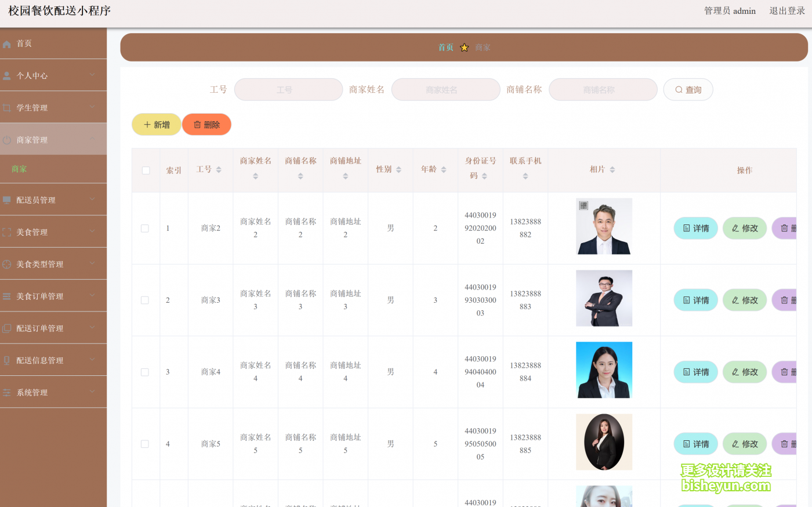
Task: Click the oval photo thumbnail of 商家5
Action: 604,442
